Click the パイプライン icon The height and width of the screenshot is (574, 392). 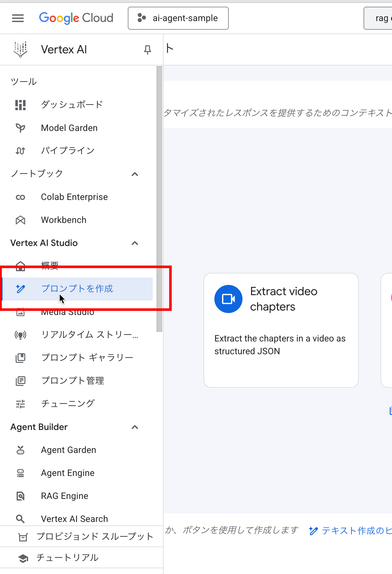pos(20,151)
